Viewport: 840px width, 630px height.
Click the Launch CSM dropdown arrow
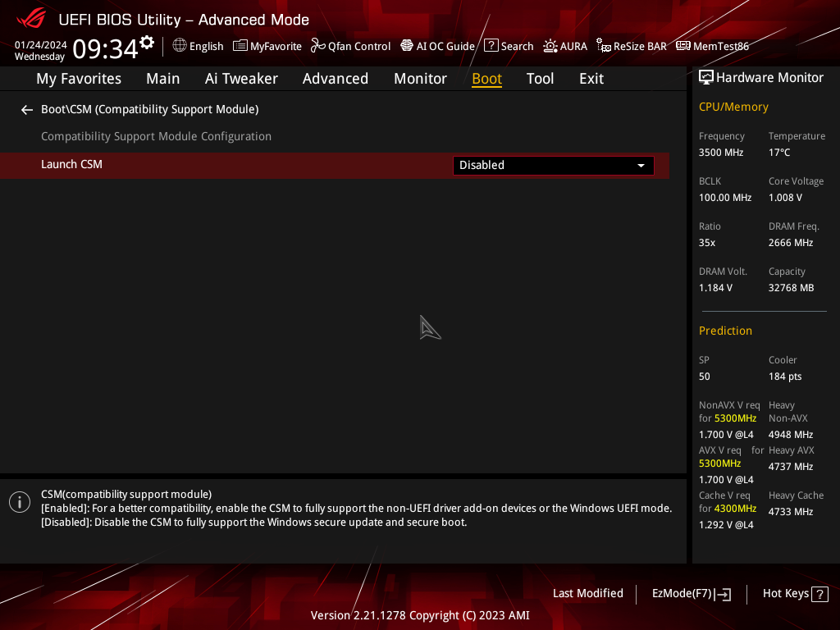[x=641, y=166]
